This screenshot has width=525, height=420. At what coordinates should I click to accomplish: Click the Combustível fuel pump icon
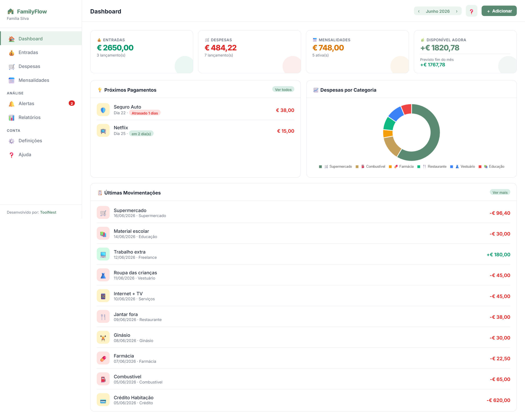[103, 379]
